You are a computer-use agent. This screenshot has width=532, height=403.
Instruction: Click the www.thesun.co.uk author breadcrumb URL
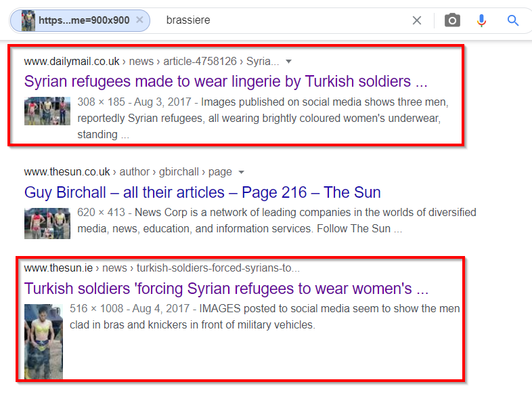pos(128,172)
